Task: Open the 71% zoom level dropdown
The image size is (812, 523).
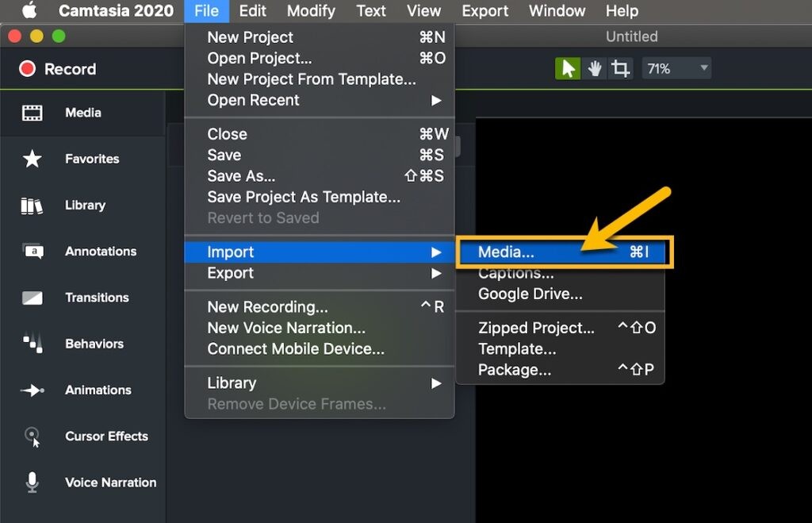Action: pyautogui.click(x=676, y=68)
